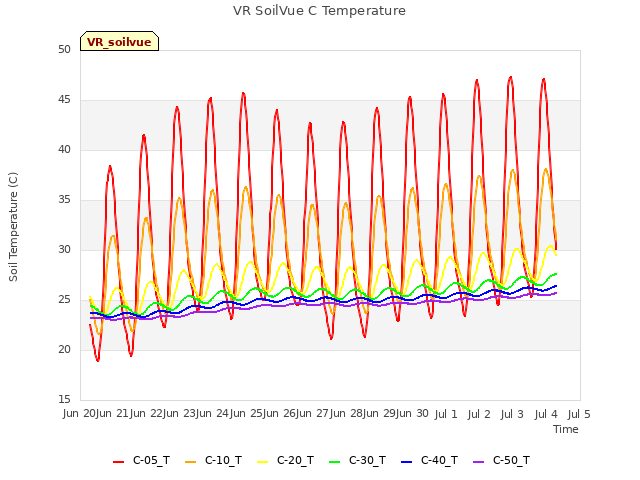Viewport: 640px width, 480px height.
Task: Toggle the C-50_T legend entry
Action: click(x=501, y=460)
